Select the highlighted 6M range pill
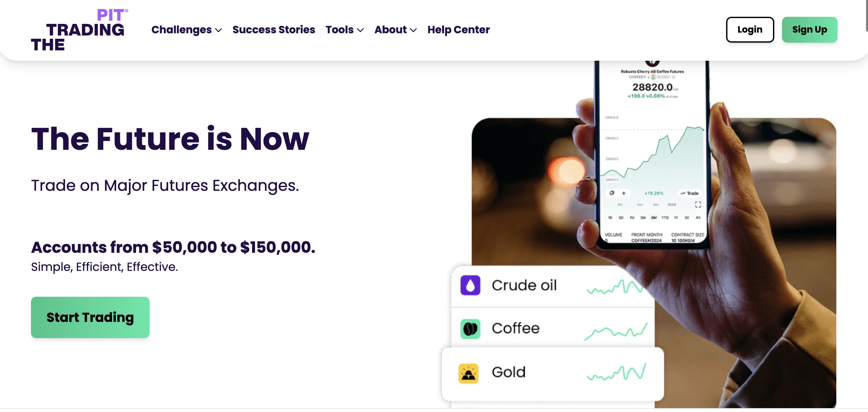Image resolution: width=868 pixels, height=412 pixels. point(654,217)
